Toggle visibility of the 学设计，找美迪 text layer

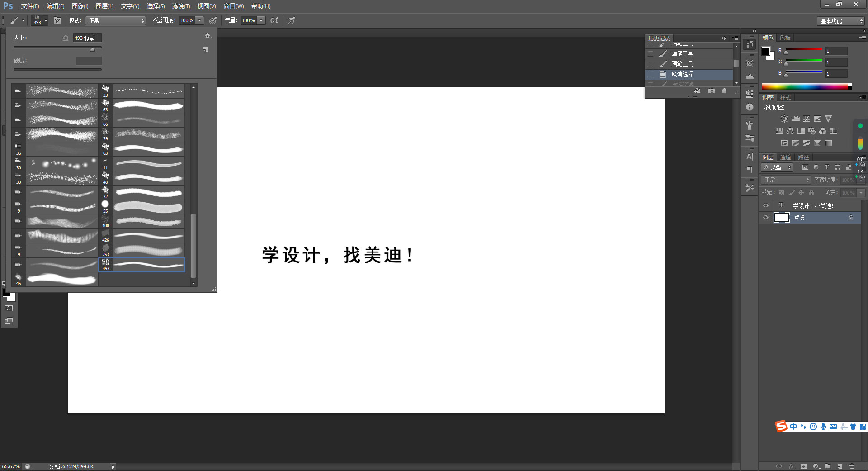pos(766,205)
